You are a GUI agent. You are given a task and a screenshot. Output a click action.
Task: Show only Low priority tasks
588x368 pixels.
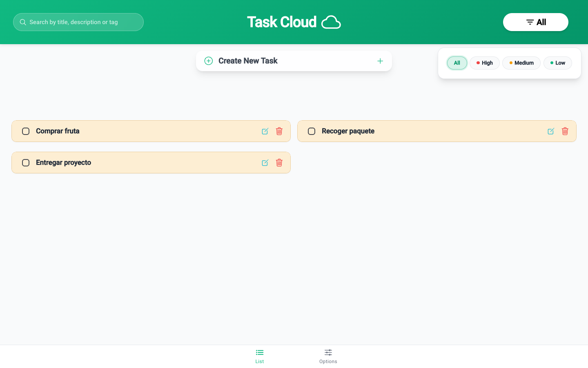click(x=558, y=63)
